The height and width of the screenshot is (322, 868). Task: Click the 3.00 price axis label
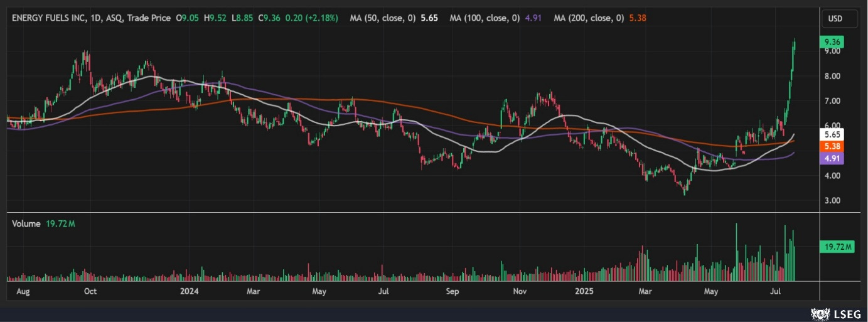(x=832, y=201)
